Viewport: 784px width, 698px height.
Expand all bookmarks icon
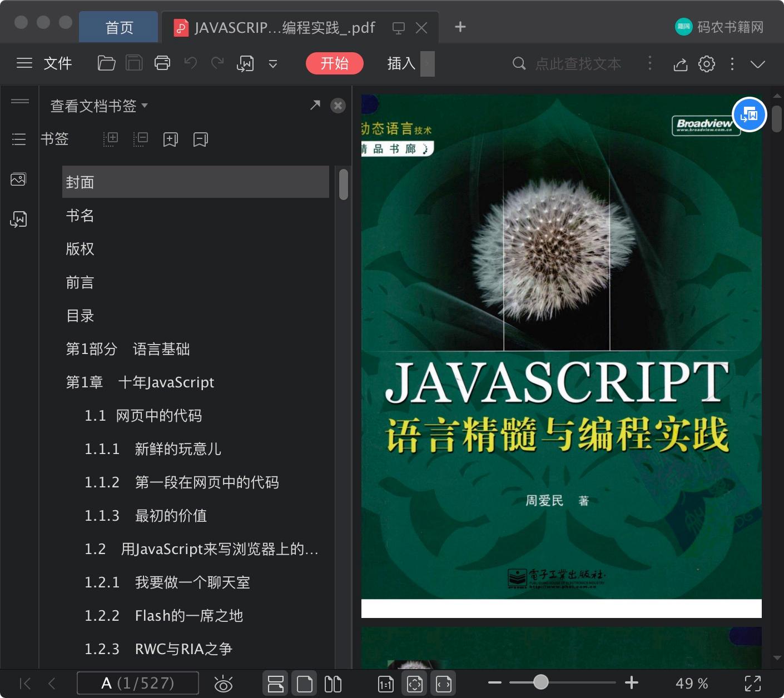point(111,139)
